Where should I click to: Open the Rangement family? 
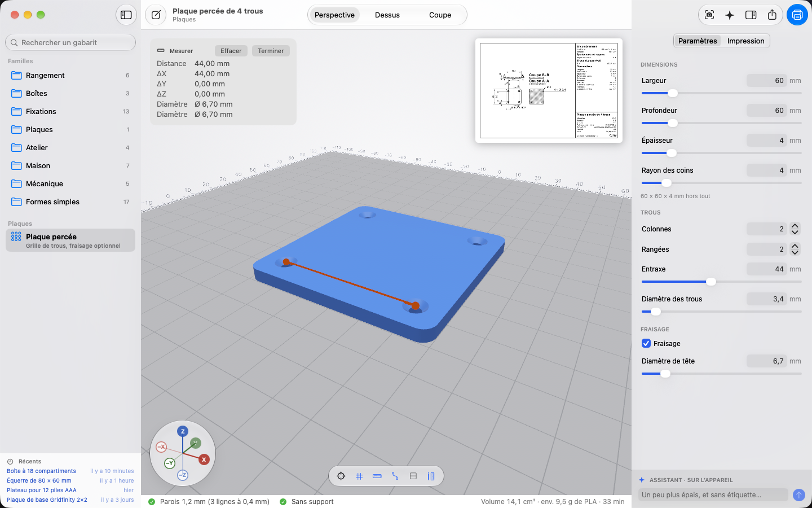[x=70, y=75]
